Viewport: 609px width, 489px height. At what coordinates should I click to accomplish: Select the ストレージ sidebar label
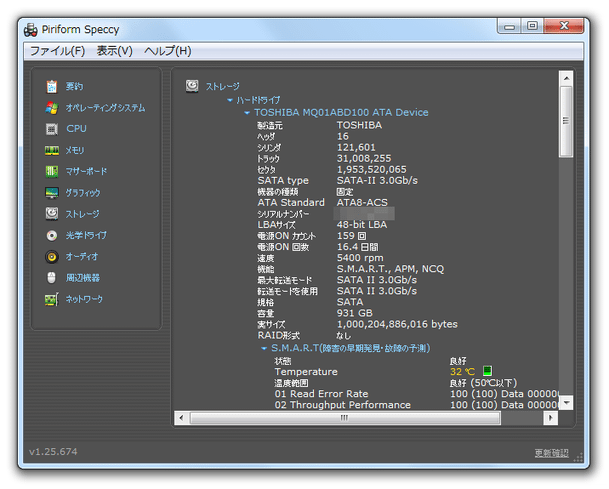(82, 214)
